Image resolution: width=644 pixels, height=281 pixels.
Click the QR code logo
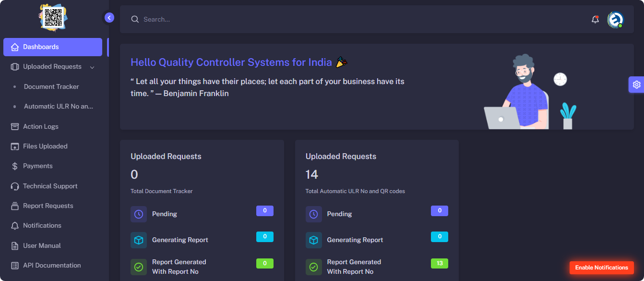pos(53,17)
